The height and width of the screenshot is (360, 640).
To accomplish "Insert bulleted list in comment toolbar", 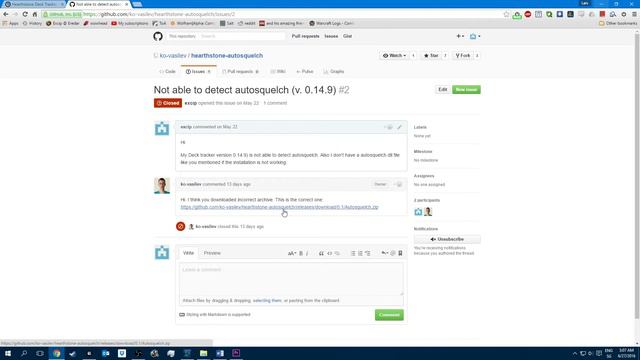I will pos(353,253).
